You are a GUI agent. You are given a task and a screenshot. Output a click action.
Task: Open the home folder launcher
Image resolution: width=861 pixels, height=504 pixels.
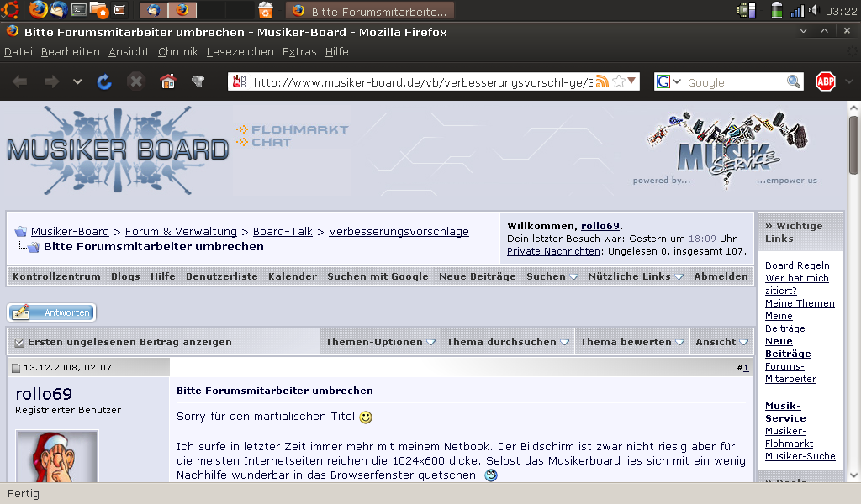[x=99, y=10]
